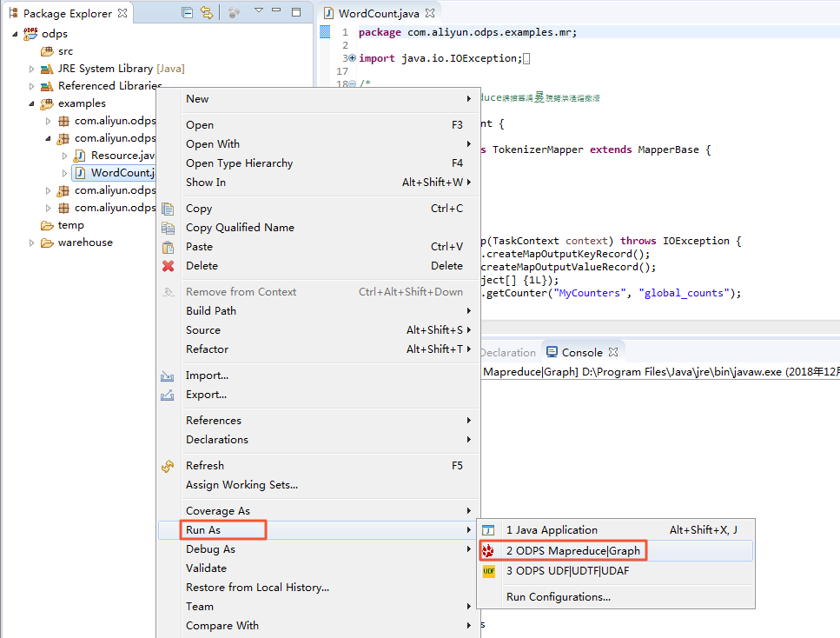Screen dimensions: 840x638
Task: Click Collapse All icon in Package Explorer
Action: [x=187, y=13]
